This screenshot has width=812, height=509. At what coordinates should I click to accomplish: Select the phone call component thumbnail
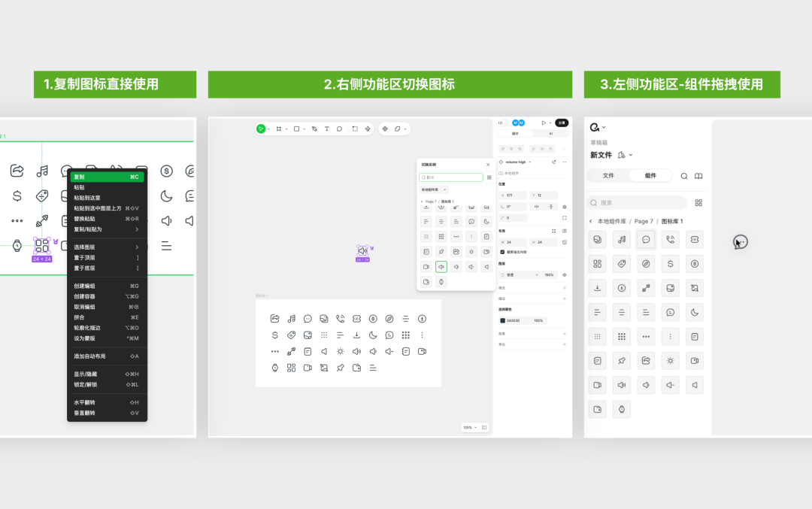tap(670, 239)
